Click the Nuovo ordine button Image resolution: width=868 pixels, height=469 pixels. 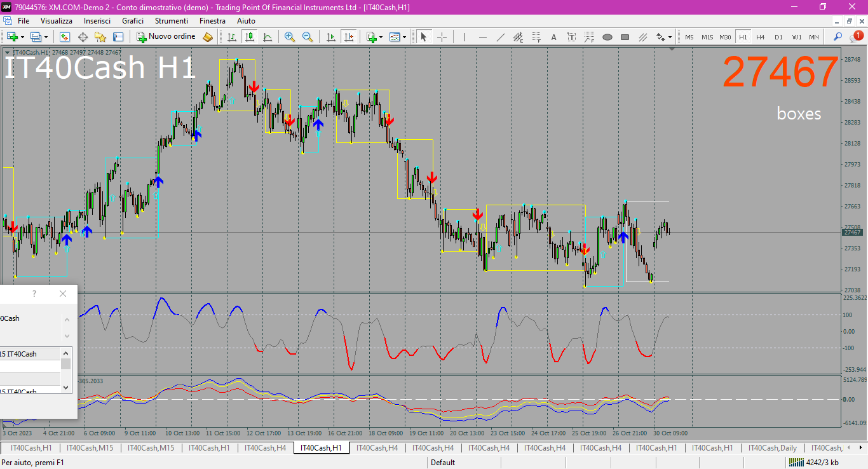166,37
